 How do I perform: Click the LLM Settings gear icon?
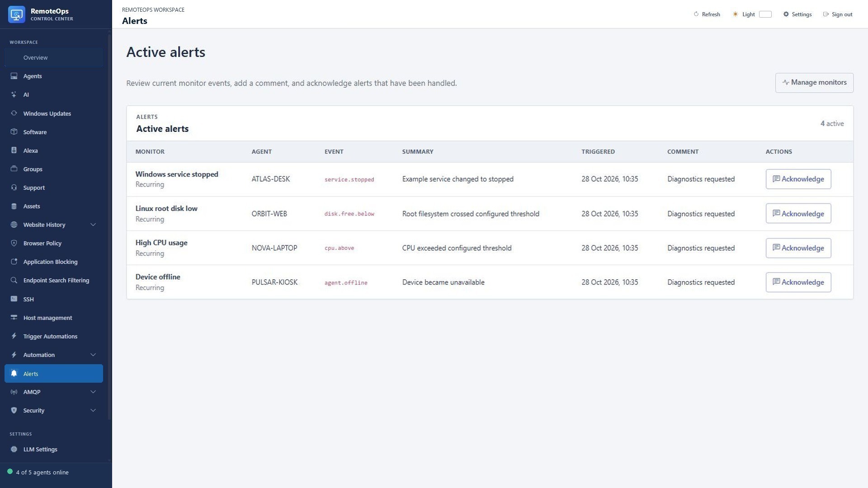14,449
